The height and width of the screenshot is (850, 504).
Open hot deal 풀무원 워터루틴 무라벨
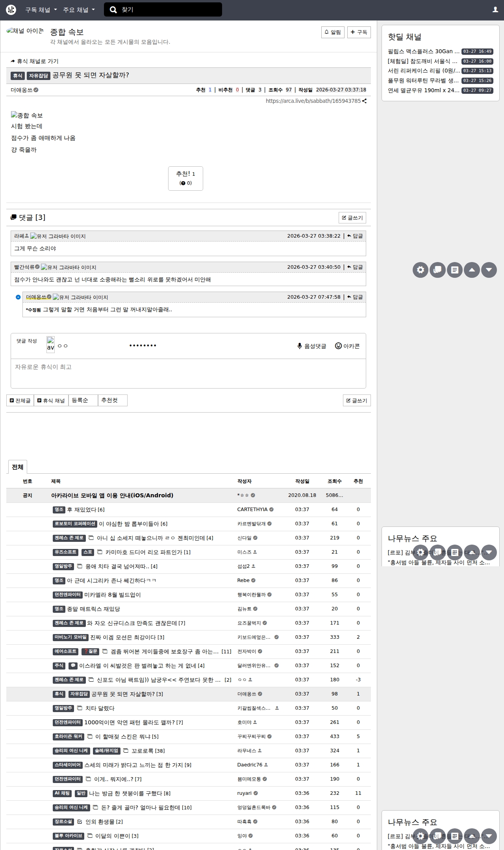[423, 81]
